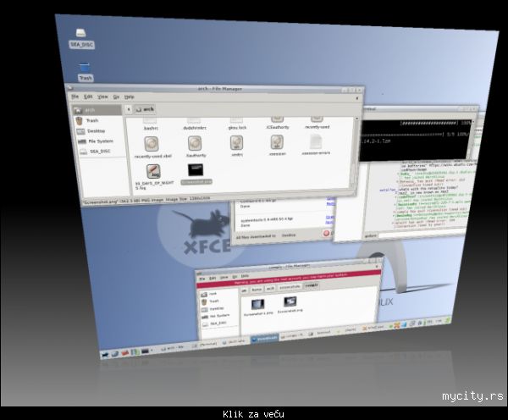
Task: Switch to Downloads taskbar button
Action: (264, 339)
